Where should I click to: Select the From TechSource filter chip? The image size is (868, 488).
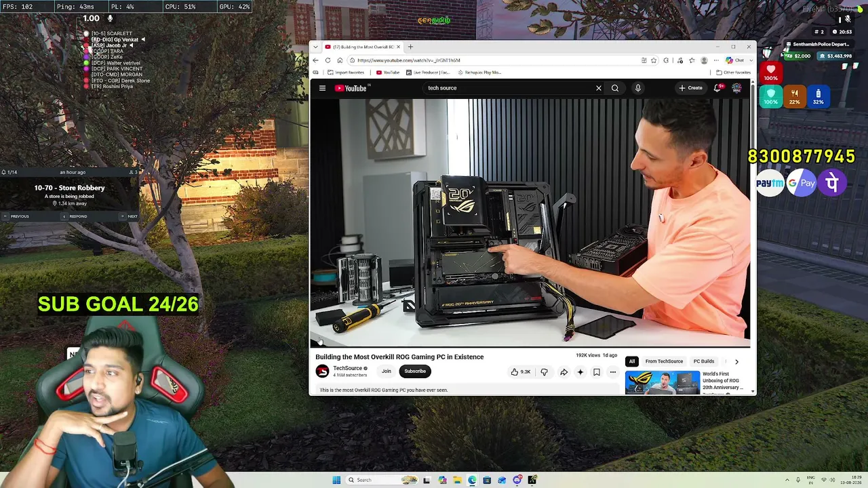[664, 361]
